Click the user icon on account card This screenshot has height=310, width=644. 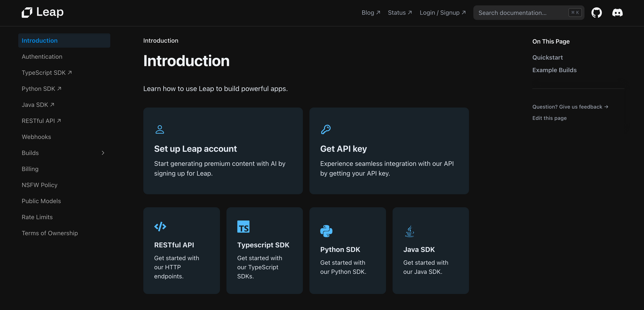coord(160,129)
